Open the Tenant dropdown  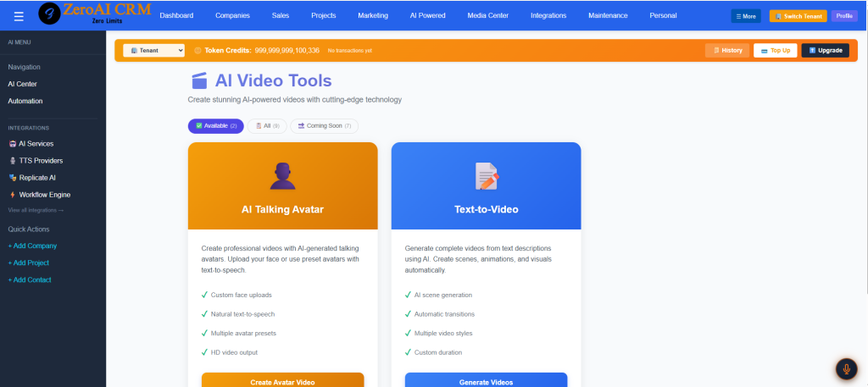(153, 51)
